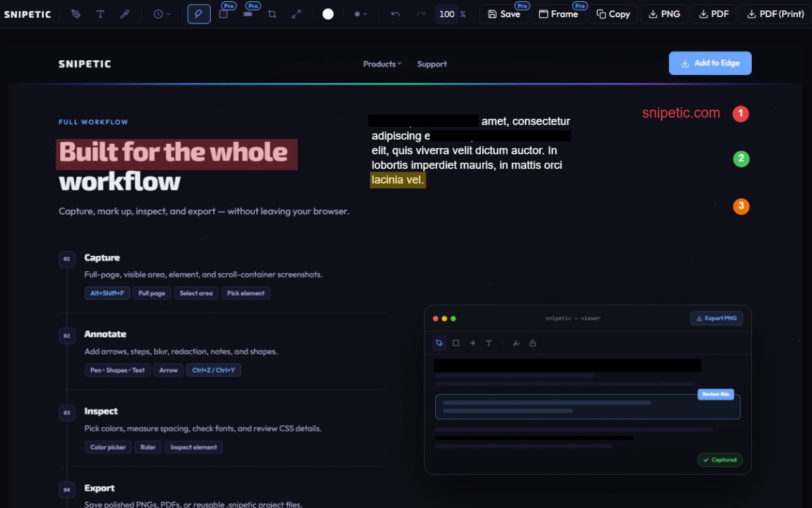
Task: Click the 01 step badge beside Capture
Action: 67,259
